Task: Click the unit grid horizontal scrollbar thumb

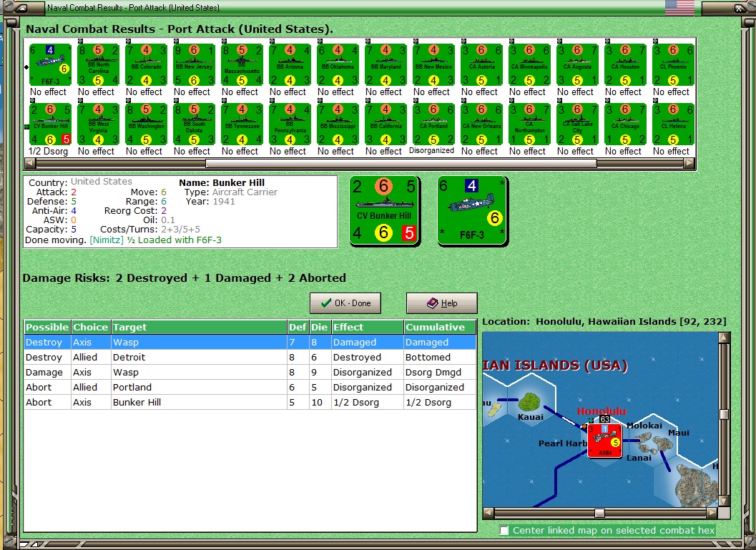Action: pos(401,163)
